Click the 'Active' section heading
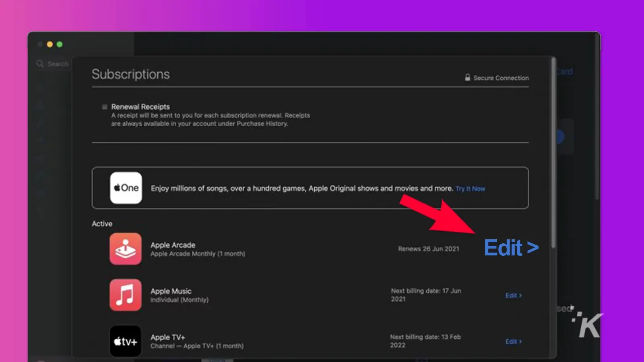 click(x=102, y=224)
